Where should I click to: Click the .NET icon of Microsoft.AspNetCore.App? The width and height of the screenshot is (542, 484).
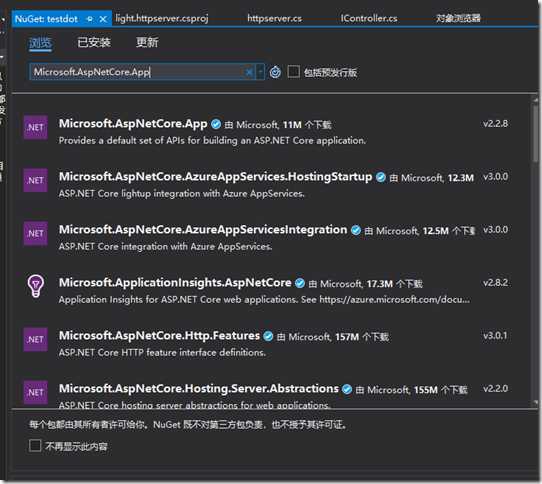[36, 127]
